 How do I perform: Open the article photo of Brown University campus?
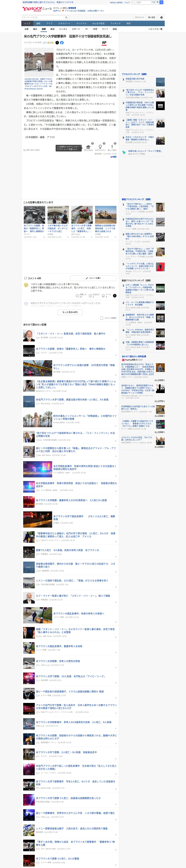point(39,62)
